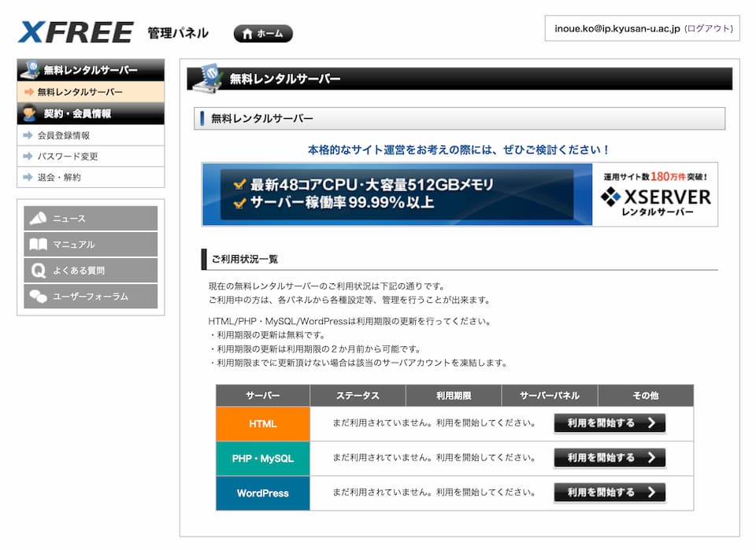Start using the WordPress server
The height and width of the screenshot is (550, 756).
[610, 493]
